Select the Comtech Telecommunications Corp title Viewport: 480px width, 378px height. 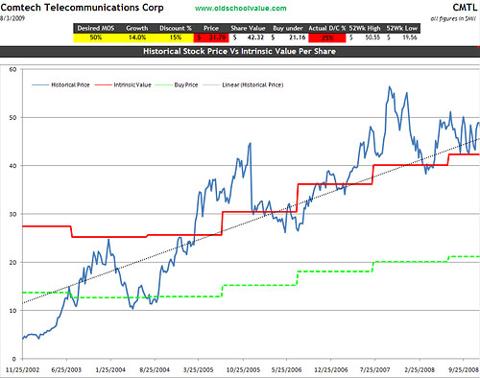82,7
